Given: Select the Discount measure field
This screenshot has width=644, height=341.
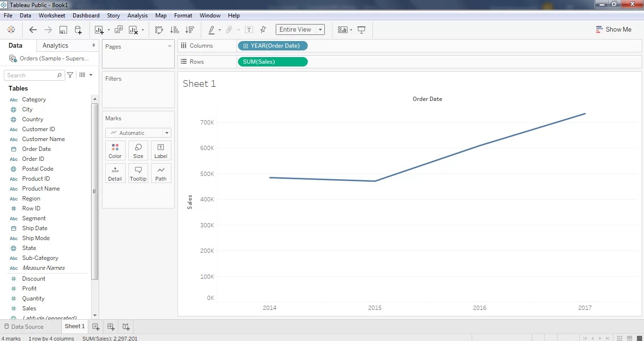Looking at the screenshot, I should (x=34, y=279).
